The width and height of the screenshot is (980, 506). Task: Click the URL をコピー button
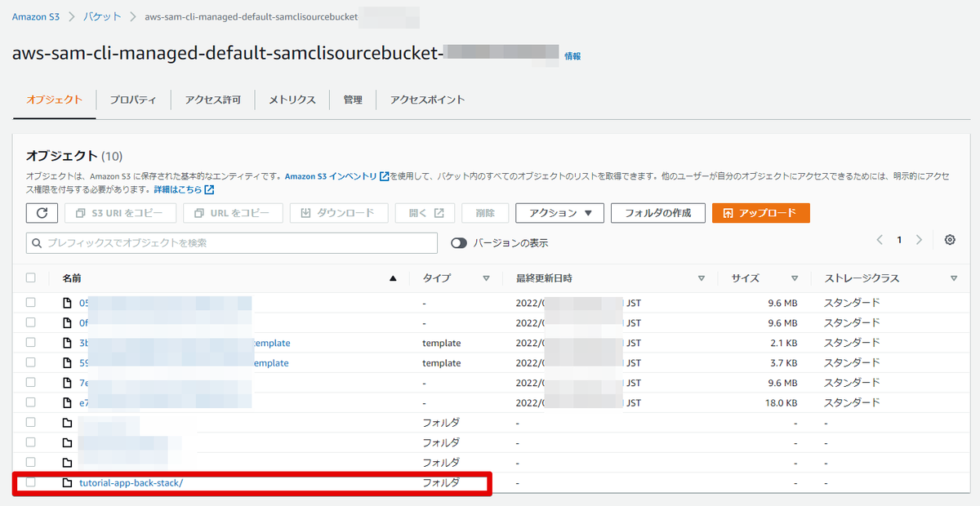234,213
